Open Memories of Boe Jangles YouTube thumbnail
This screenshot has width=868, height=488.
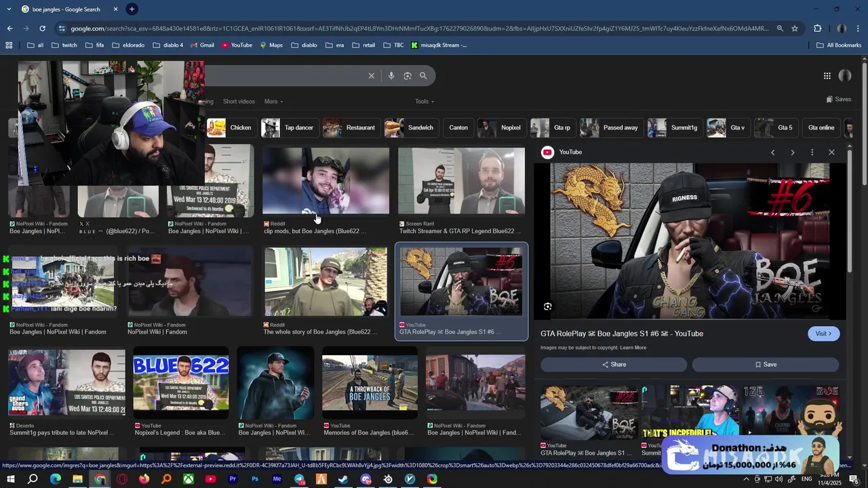[370, 383]
